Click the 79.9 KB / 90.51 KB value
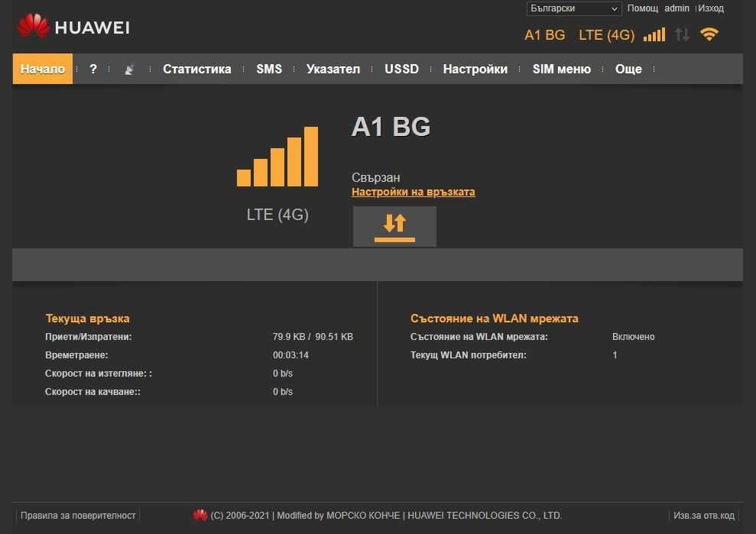Screen dimensions: 756x534 point(313,337)
